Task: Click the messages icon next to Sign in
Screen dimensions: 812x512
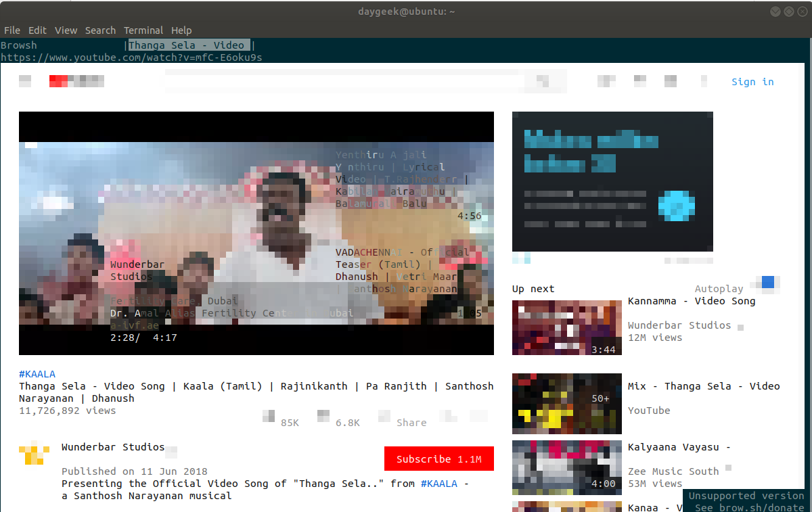Action: tap(671, 82)
